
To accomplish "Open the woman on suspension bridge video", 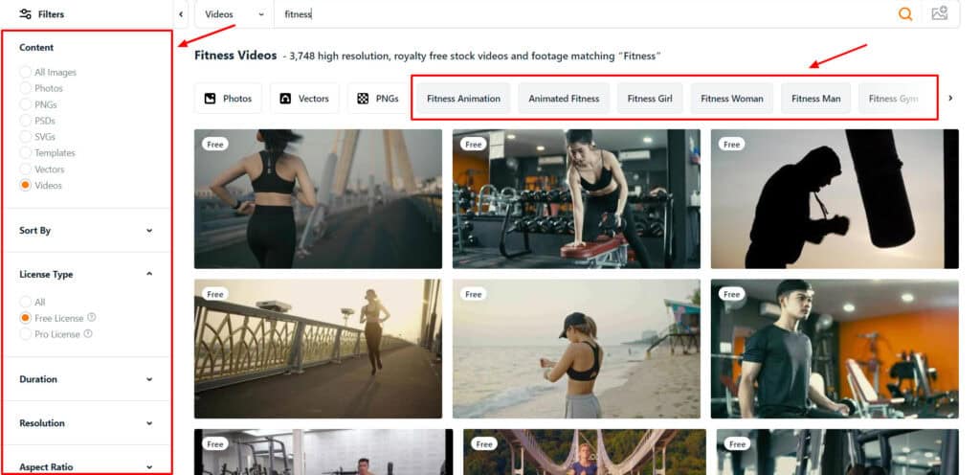I will tap(585, 452).
